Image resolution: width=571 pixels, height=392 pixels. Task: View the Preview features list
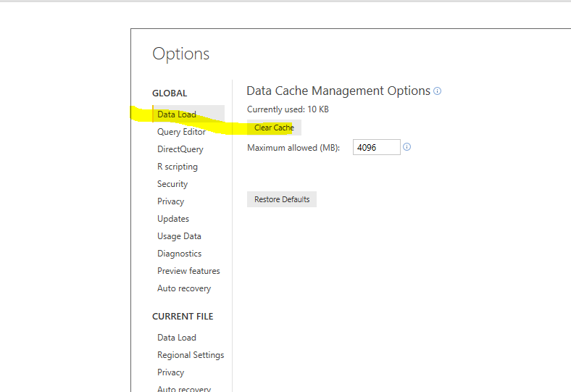point(188,271)
